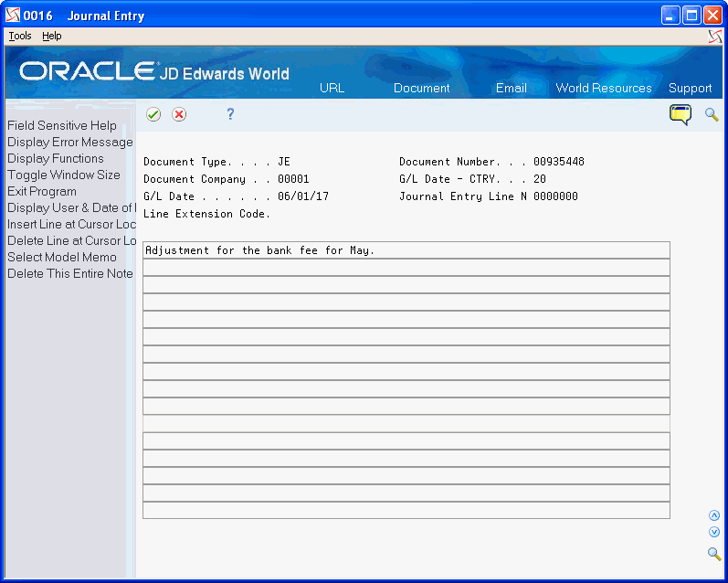Click the Line Extension Code label
The width and height of the screenshot is (728, 583).
(206, 214)
